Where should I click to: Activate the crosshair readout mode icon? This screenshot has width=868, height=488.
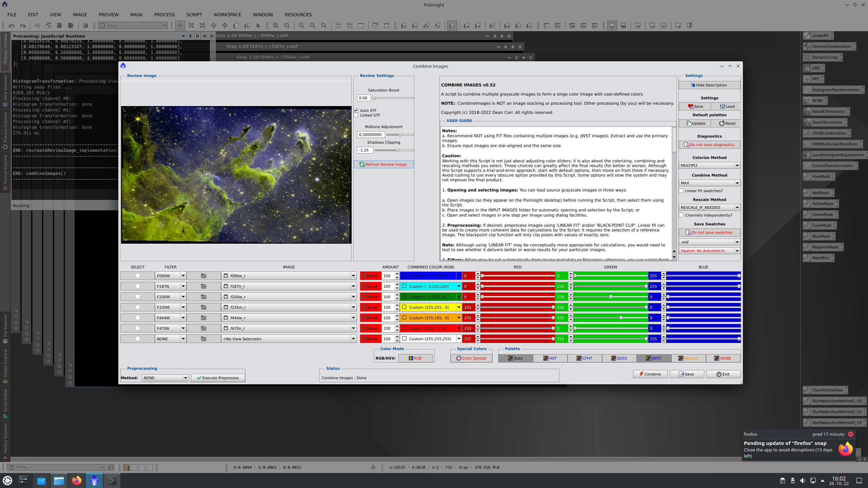[180, 25]
